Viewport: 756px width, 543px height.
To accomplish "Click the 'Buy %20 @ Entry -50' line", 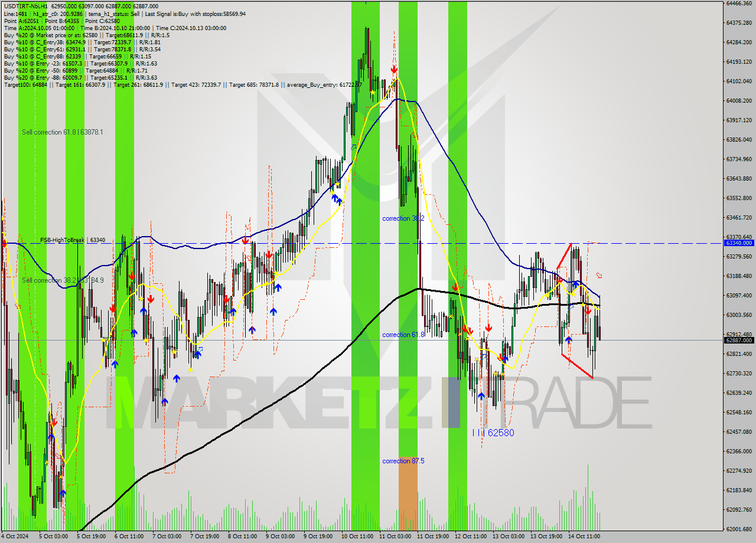I will pyautogui.click(x=76, y=70).
